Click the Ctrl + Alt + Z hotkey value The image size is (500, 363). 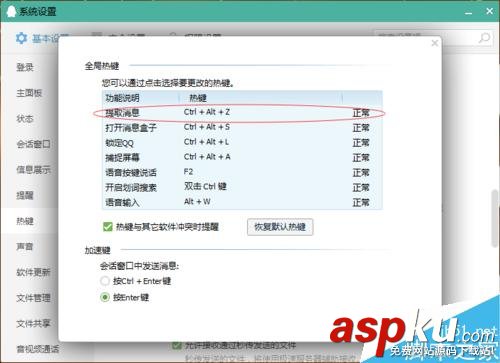click(x=207, y=112)
